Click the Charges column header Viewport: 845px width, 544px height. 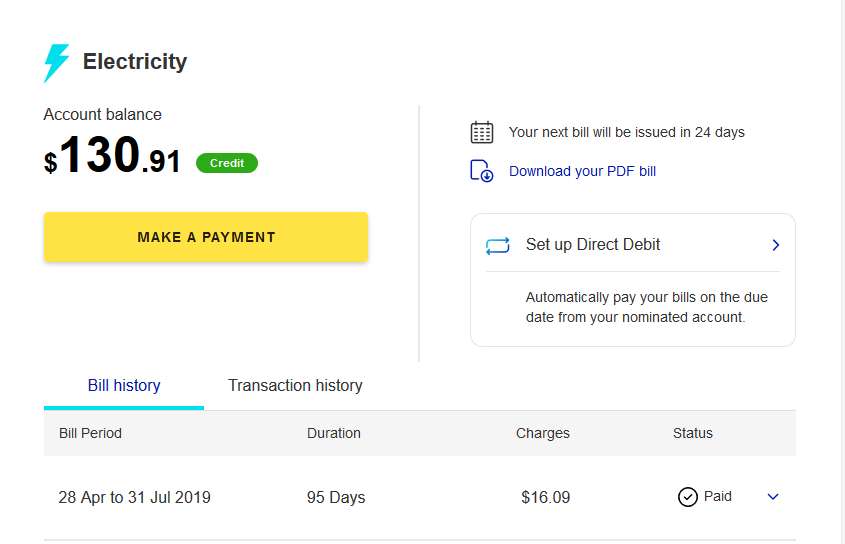click(x=543, y=433)
